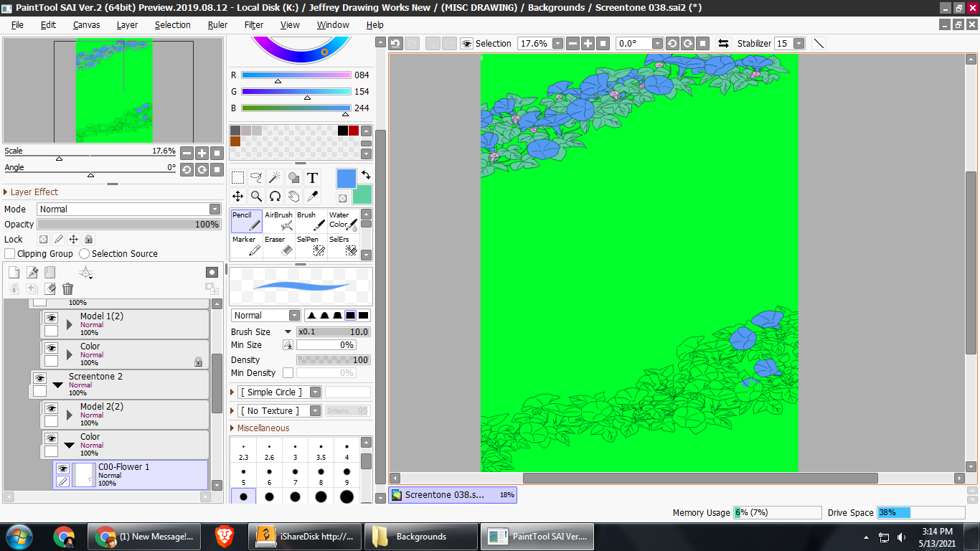Hide the C00-Flower 1 layer
The height and width of the screenshot is (551, 980).
coord(62,468)
